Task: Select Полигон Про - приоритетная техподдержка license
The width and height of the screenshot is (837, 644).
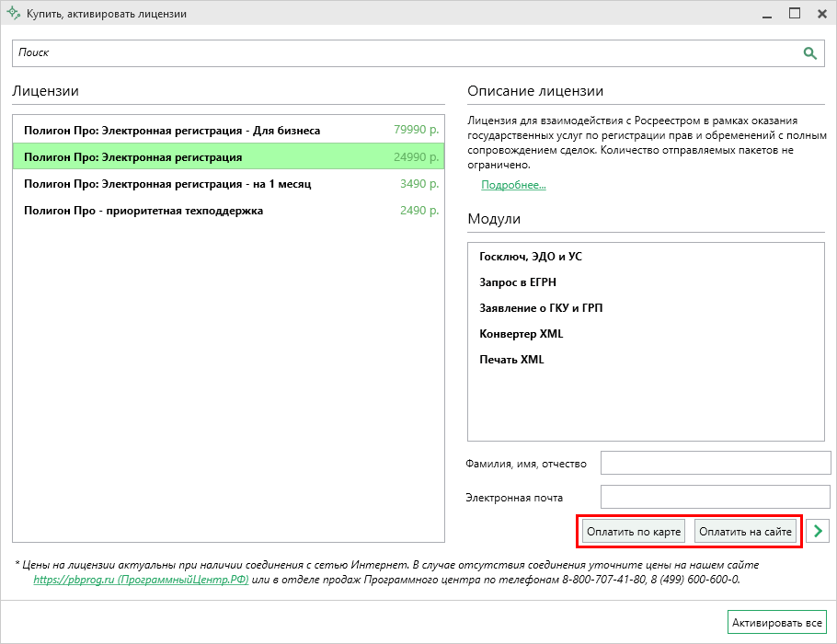Action: pyautogui.click(x=228, y=210)
